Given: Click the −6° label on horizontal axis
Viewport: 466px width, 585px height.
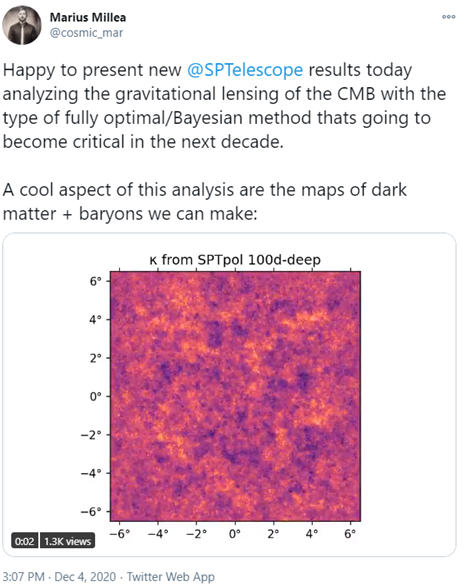Looking at the screenshot, I should (x=120, y=534).
